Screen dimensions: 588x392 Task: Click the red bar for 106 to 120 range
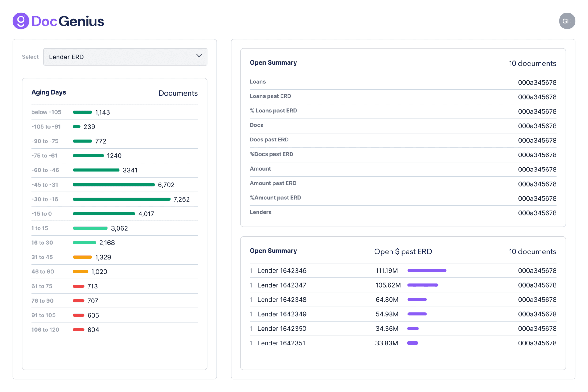78,330
